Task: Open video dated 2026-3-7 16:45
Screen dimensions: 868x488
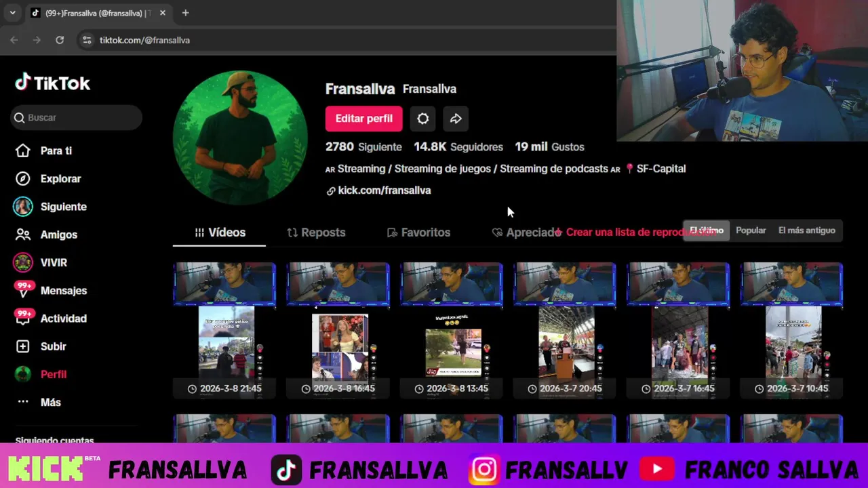Action: click(x=679, y=330)
